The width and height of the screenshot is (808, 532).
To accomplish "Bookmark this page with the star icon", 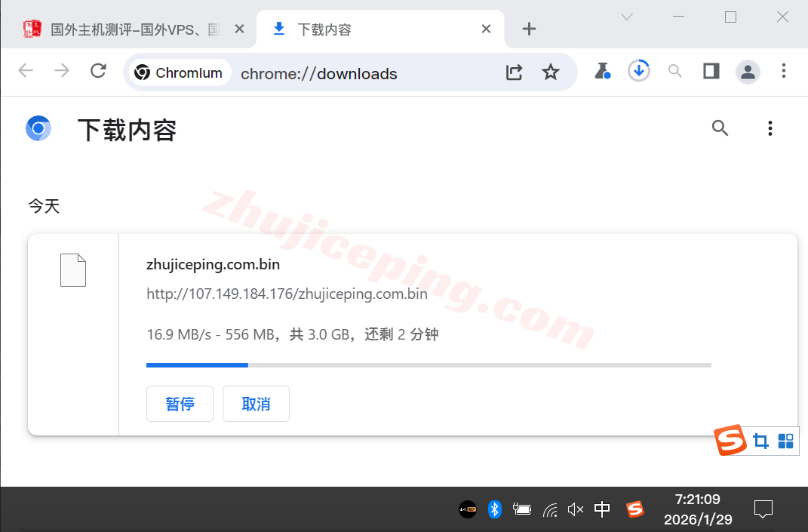I will click(551, 72).
